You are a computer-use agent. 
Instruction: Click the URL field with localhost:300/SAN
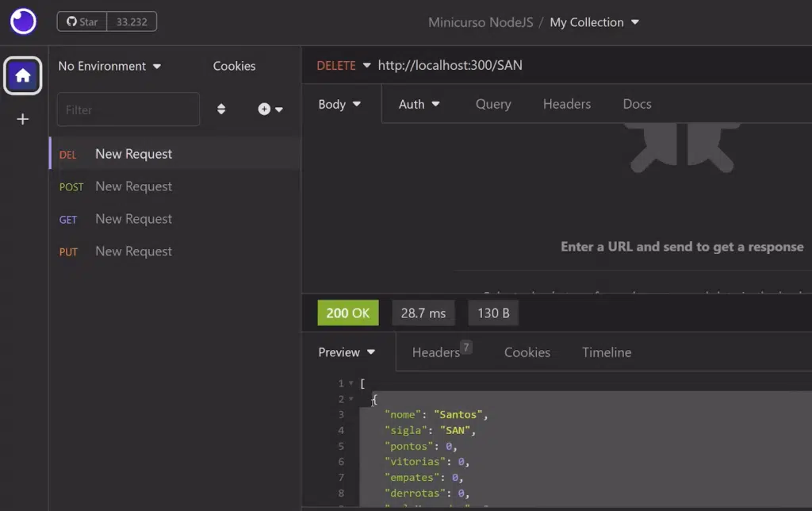450,65
